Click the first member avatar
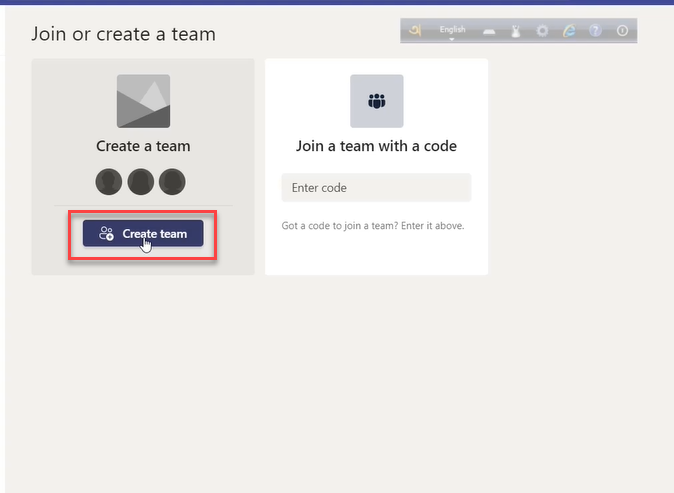The image size is (674, 493). click(x=109, y=182)
